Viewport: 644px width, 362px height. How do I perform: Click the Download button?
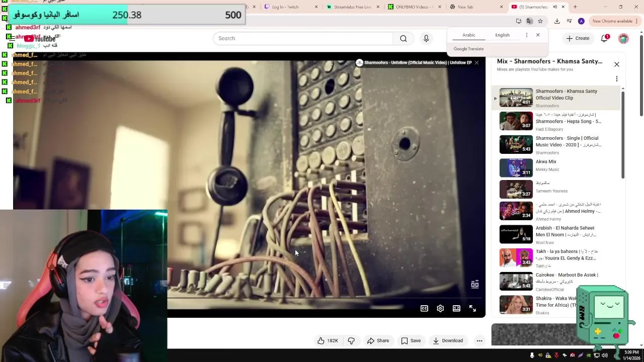(x=448, y=340)
